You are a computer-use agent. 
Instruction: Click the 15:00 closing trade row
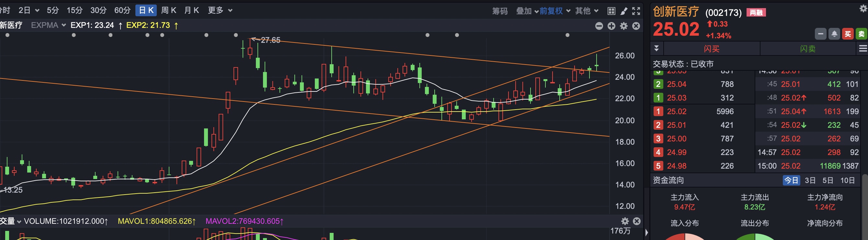pos(808,166)
